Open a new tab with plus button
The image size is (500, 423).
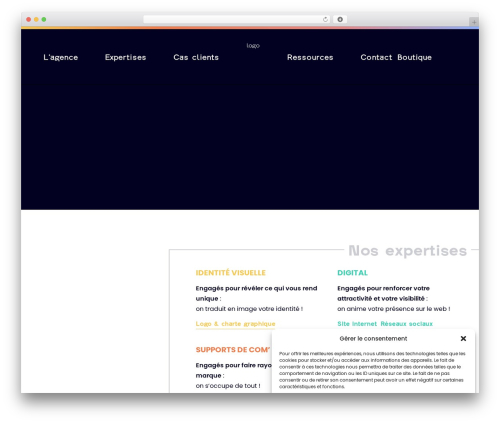tap(474, 22)
